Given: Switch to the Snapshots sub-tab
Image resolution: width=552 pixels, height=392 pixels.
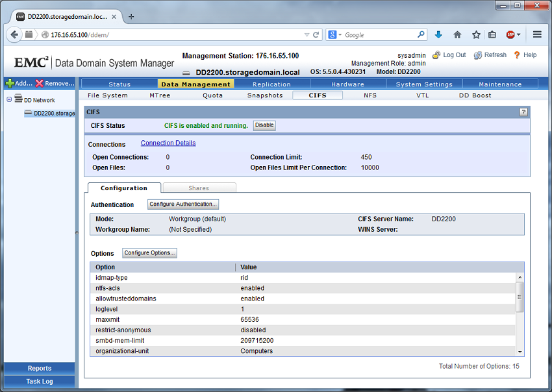Looking at the screenshot, I should [265, 95].
